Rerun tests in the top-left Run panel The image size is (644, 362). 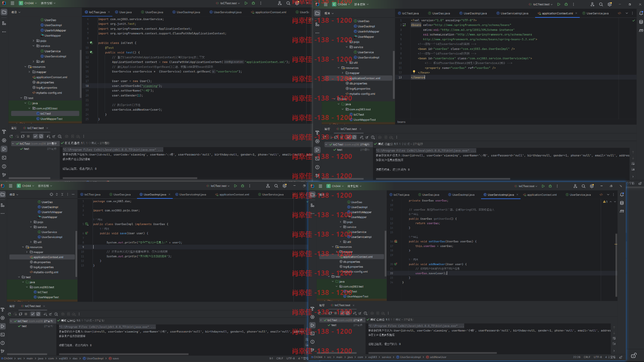[11, 136]
